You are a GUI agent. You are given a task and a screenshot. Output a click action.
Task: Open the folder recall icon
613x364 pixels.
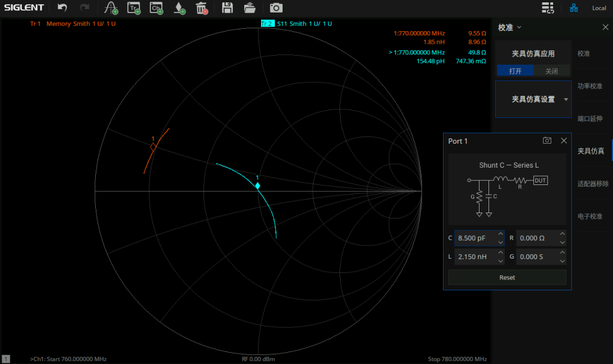coord(250,8)
